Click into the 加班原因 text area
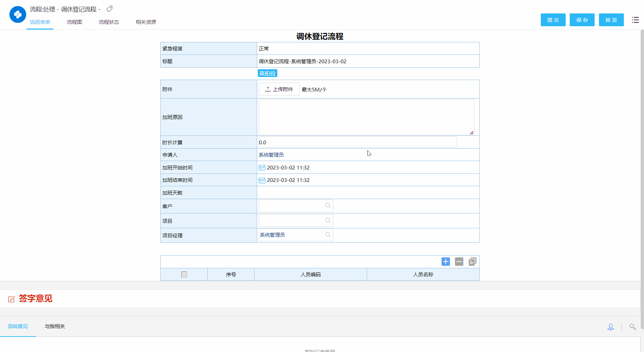644x352 pixels. 366,117
